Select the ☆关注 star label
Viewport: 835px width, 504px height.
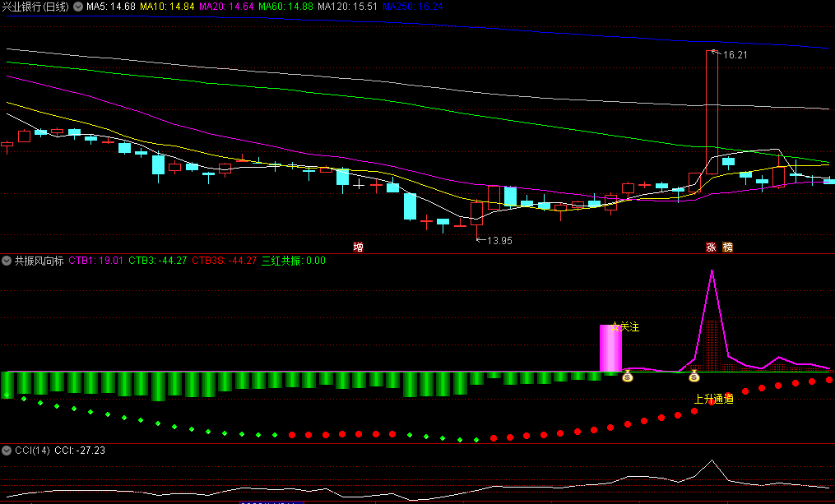click(x=625, y=326)
